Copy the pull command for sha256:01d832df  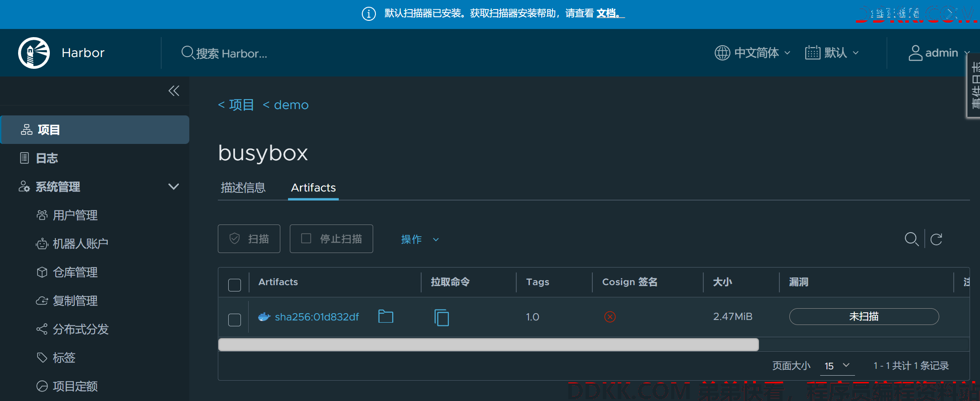click(442, 317)
